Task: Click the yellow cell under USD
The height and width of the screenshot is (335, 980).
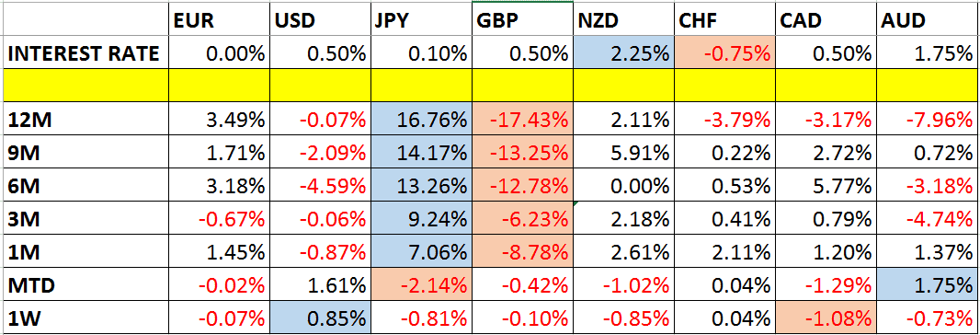Action: click(x=319, y=86)
